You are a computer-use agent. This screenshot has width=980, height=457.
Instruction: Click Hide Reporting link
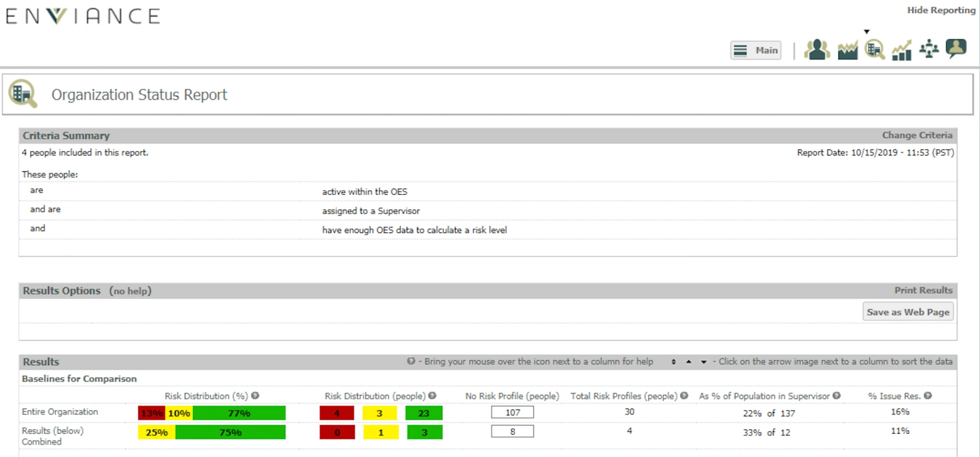pos(941,10)
